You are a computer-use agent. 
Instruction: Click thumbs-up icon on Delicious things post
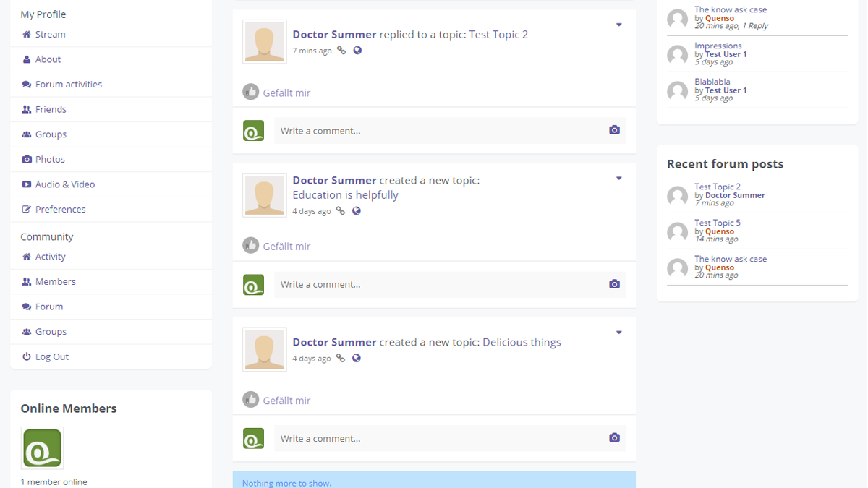(251, 399)
